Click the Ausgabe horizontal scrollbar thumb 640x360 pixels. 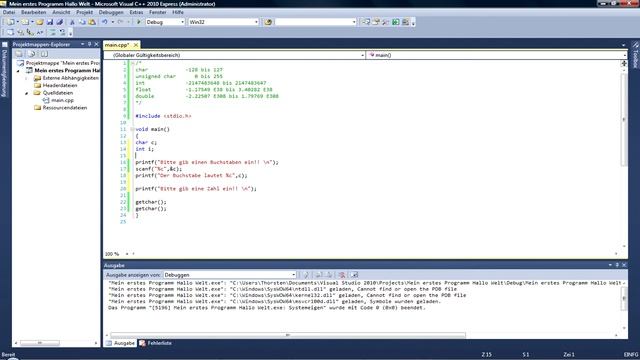click(288, 335)
